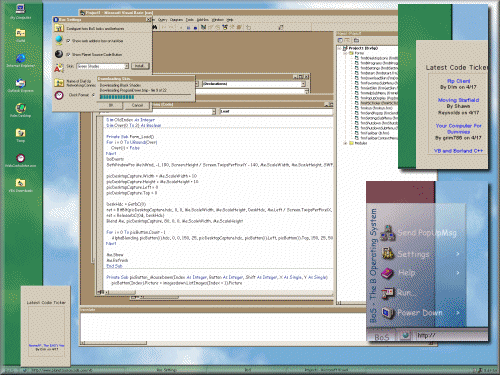The height and width of the screenshot is (375, 500).
Task: Collapse the Project1 node in Project Explorer
Action: [340, 48]
